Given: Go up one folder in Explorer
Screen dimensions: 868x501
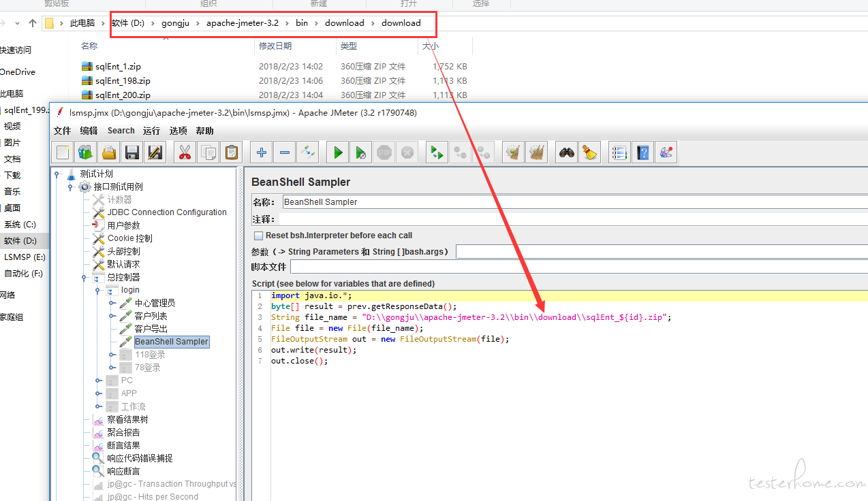Looking at the screenshot, I should click(x=33, y=23).
